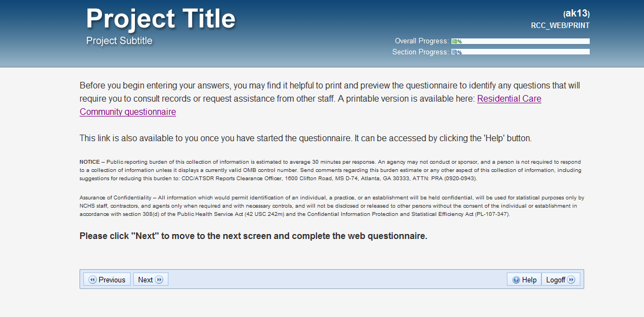
Task: Log out with the Logoff button
Action: pyautogui.click(x=561, y=279)
